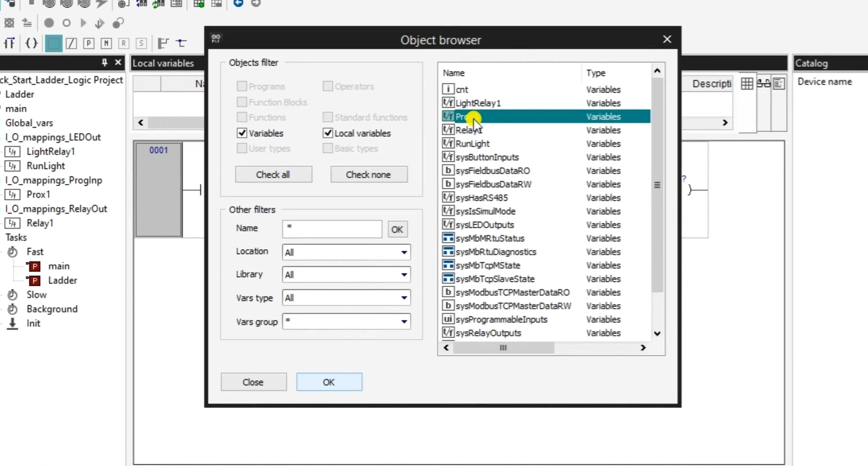Select the positive edge P contact tool
This screenshot has height=466, width=868.
point(89,43)
